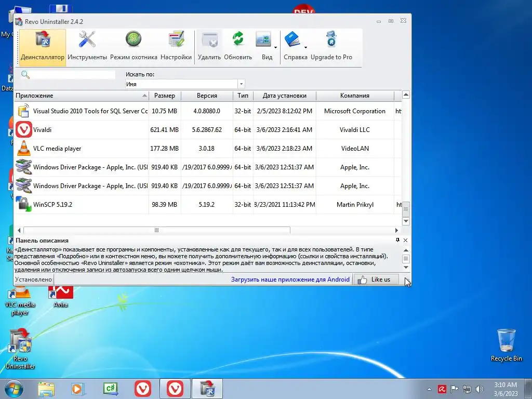This screenshot has height=399, width=532.
Task: Open the network tray icon
Action: pos(467,389)
